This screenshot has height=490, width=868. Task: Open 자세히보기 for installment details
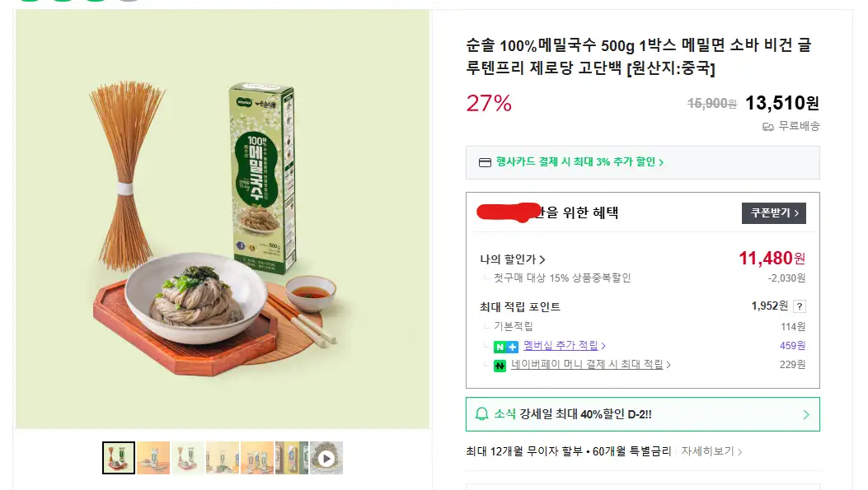coord(711,451)
